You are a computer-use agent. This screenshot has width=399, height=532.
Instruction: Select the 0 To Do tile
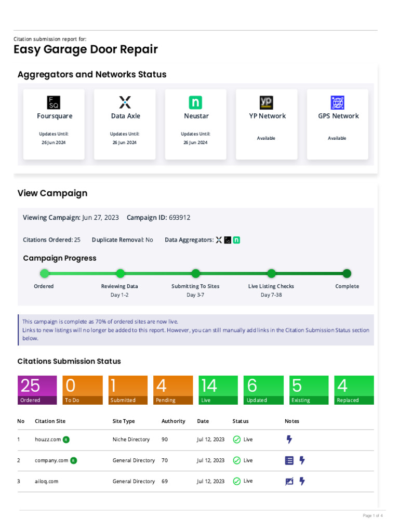click(83, 390)
